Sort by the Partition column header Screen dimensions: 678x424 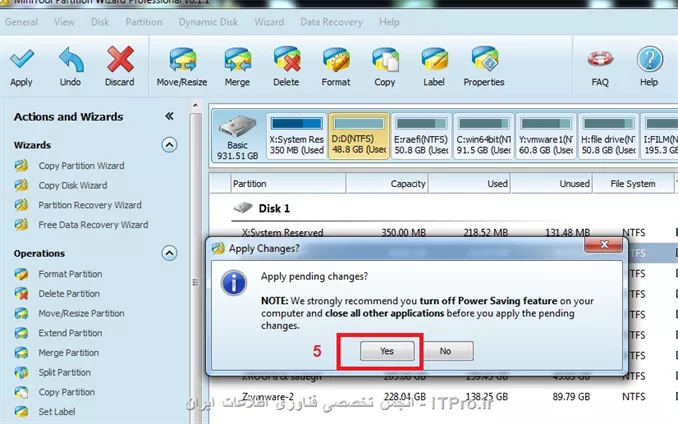tap(288, 184)
